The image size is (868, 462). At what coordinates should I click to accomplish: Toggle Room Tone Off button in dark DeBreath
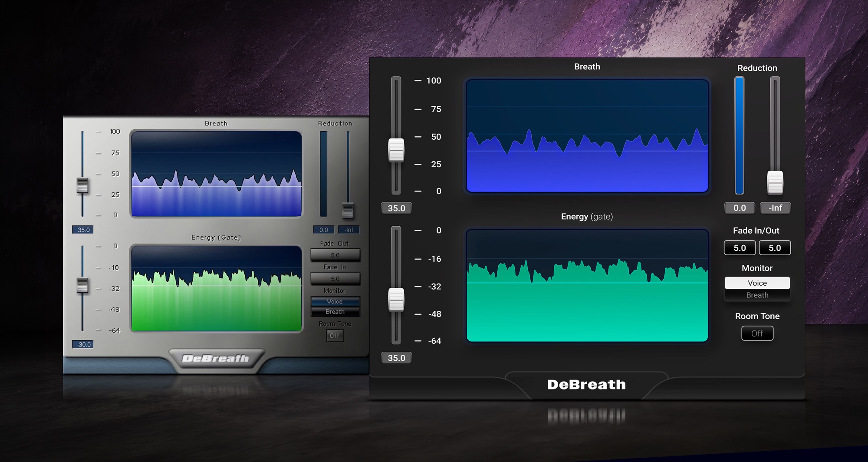[x=757, y=333]
